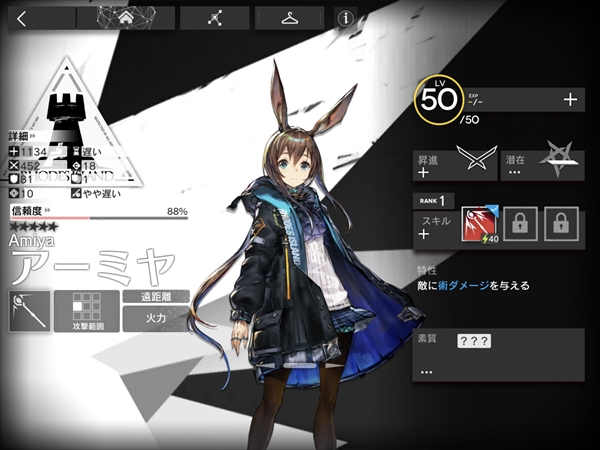Click the RANK 1 label
Image resolution: width=600 pixels, height=450 pixels.
pos(433,201)
